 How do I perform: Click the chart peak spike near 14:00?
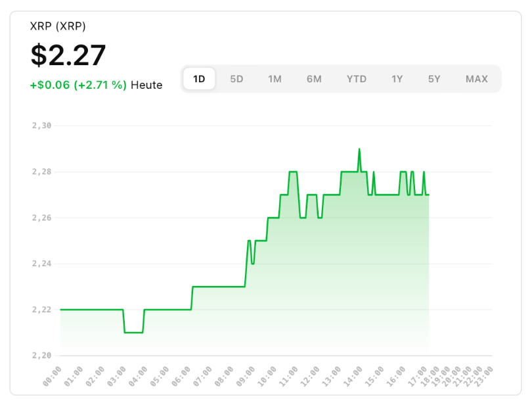pyautogui.click(x=359, y=149)
